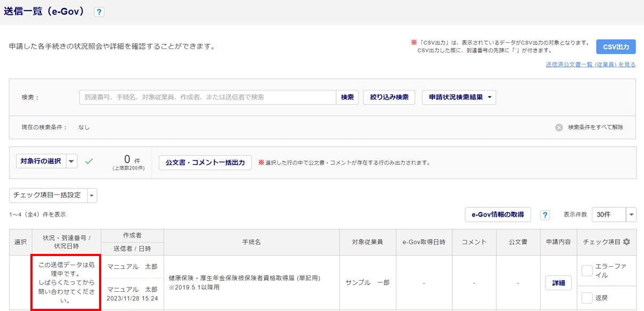The image size is (644, 311).
Task: Open the チェック項目 gear settings icon
Action: pyautogui.click(x=626, y=242)
